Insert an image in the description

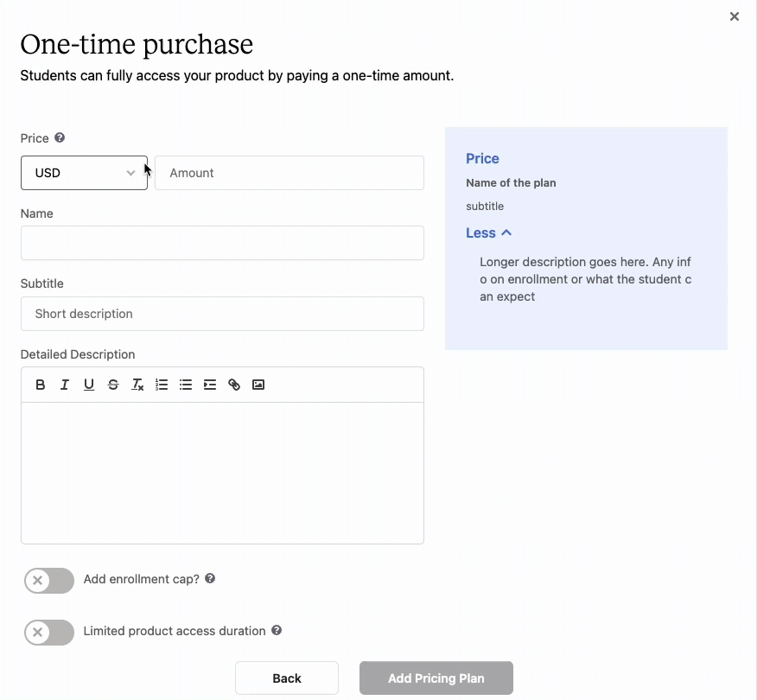[x=258, y=385]
